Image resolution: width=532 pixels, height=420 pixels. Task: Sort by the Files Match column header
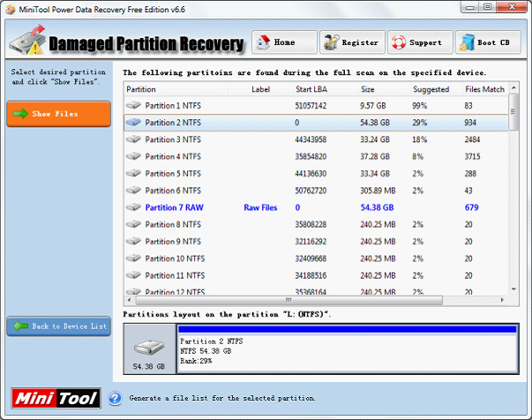point(485,89)
